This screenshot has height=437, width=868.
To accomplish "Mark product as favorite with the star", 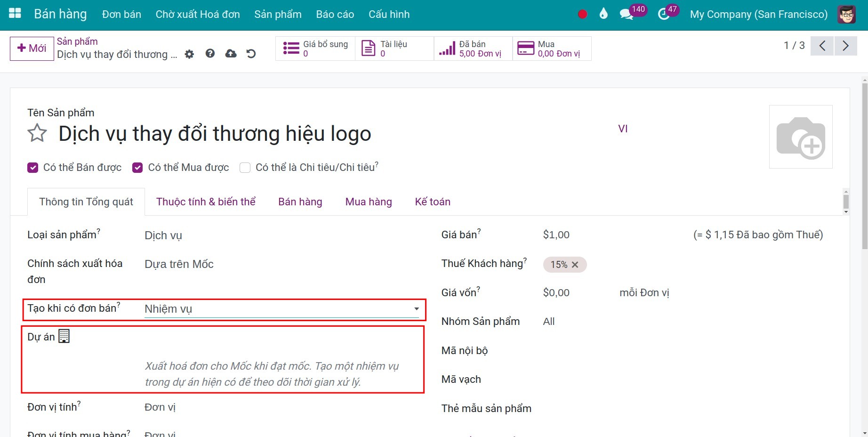I will (37, 133).
